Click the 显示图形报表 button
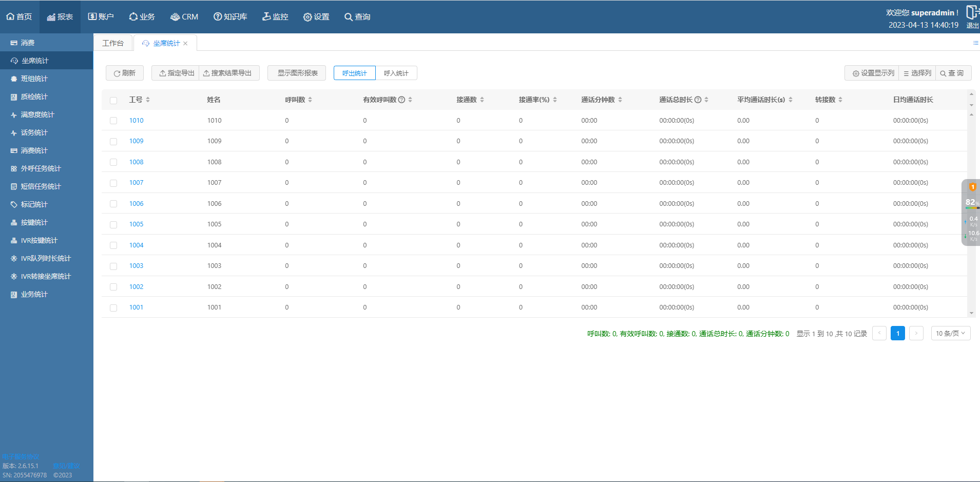 click(x=297, y=73)
